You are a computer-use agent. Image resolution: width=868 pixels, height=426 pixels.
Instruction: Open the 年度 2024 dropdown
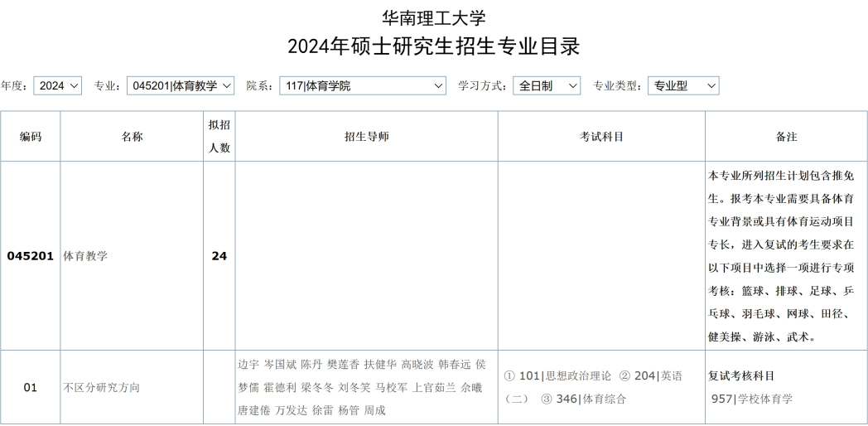pyautogui.click(x=58, y=86)
